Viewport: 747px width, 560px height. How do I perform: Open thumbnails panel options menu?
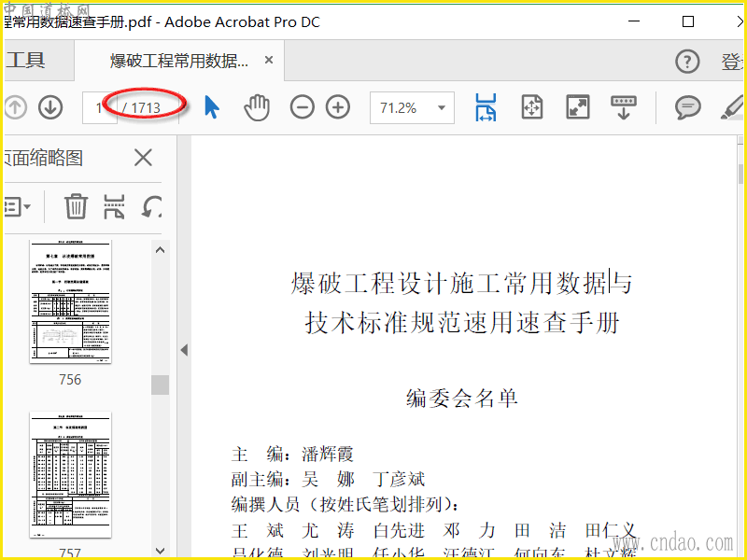18,206
